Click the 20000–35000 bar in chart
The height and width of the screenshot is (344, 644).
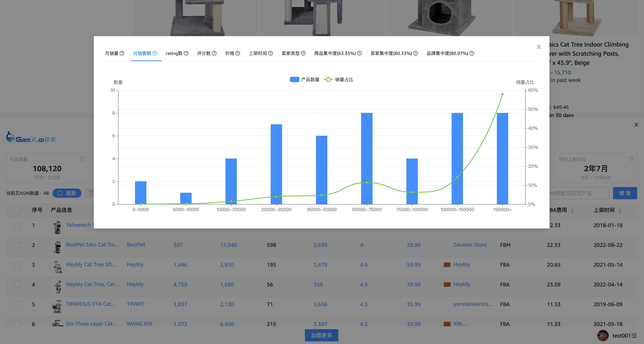[276, 164]
